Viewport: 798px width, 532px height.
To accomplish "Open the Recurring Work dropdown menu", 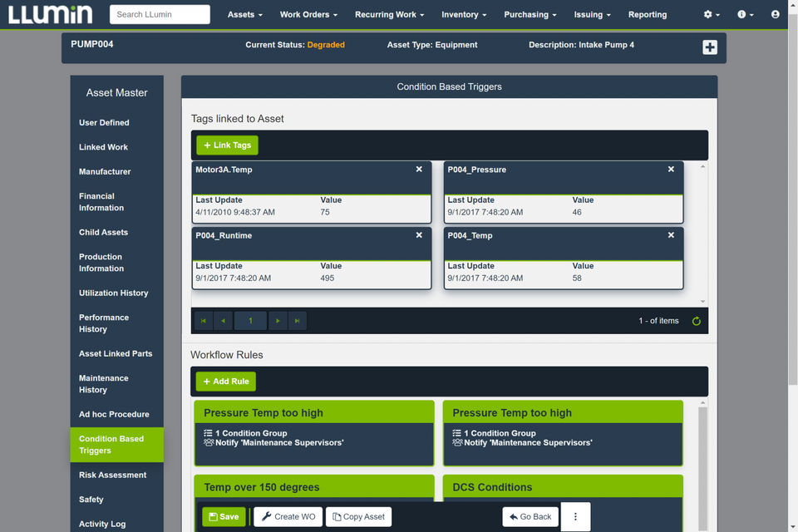I will coord(389,15).
